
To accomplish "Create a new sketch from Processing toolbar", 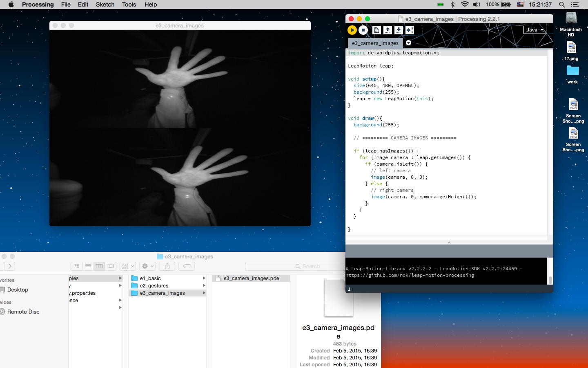I will (x=376, y=30).
